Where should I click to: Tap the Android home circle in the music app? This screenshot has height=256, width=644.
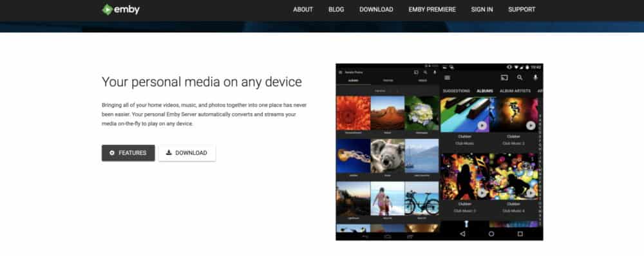coord(491,234)
